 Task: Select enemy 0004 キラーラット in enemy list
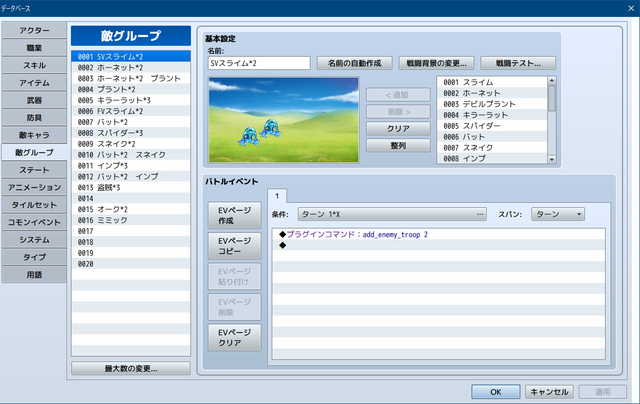[492, 115]
